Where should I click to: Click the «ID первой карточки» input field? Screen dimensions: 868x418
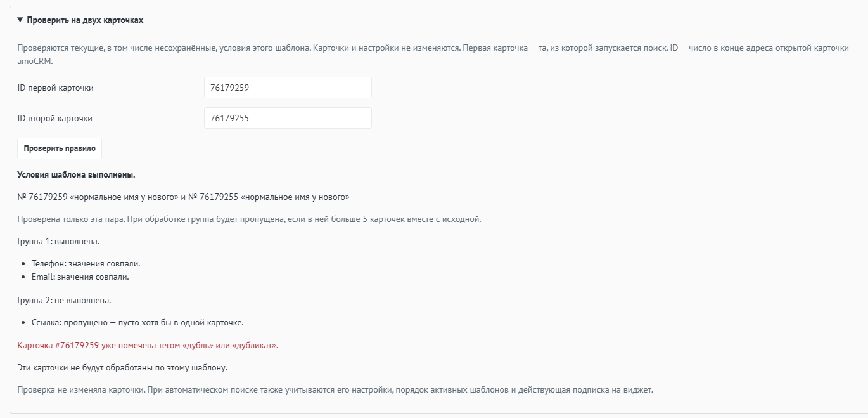click(x=288, y=88)
